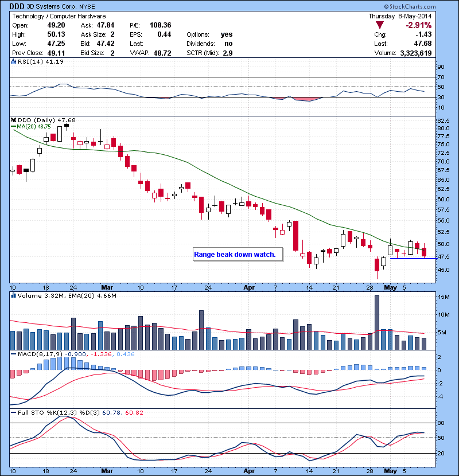Click the RSI(14) indicator icon
459x476 pixels.
pyautogui.click(x=13, y=61)
